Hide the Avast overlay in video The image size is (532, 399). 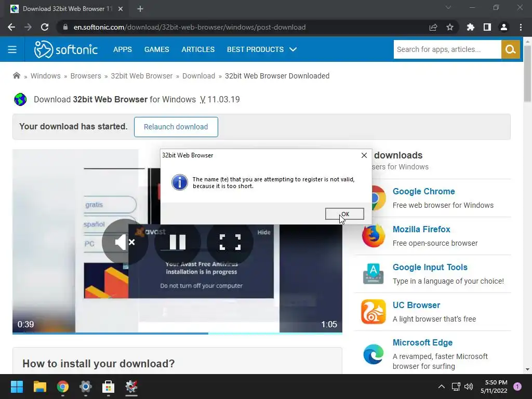point(263,232)
